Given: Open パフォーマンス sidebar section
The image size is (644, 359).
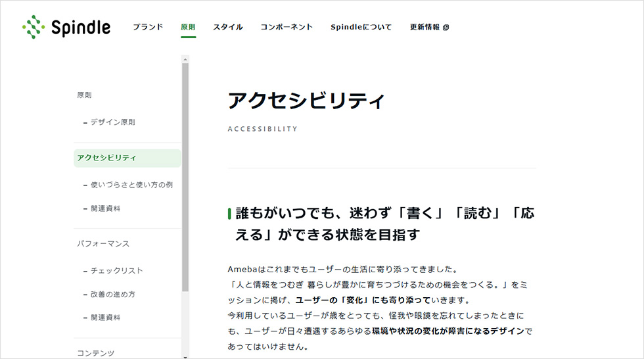Looking at the screenshot, I should [103, 243].
